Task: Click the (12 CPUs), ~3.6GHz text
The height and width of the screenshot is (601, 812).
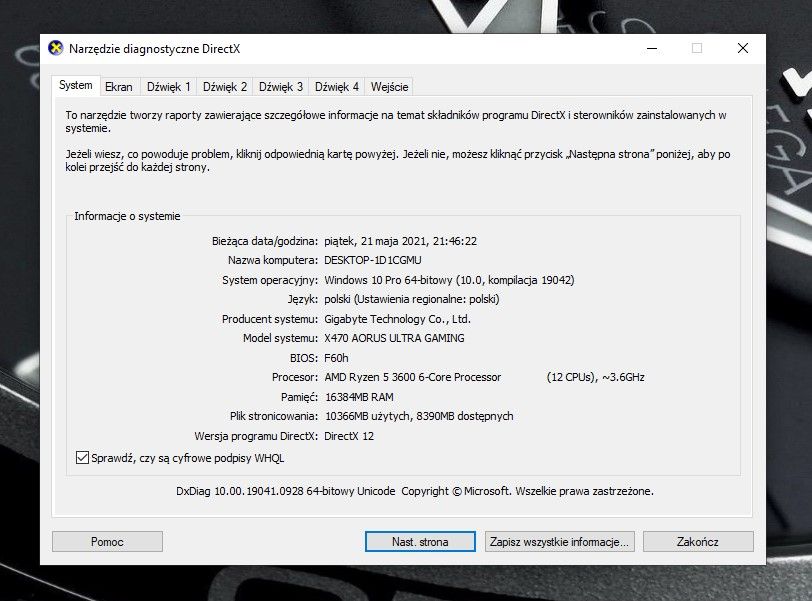Action: (x=596, y=377)
